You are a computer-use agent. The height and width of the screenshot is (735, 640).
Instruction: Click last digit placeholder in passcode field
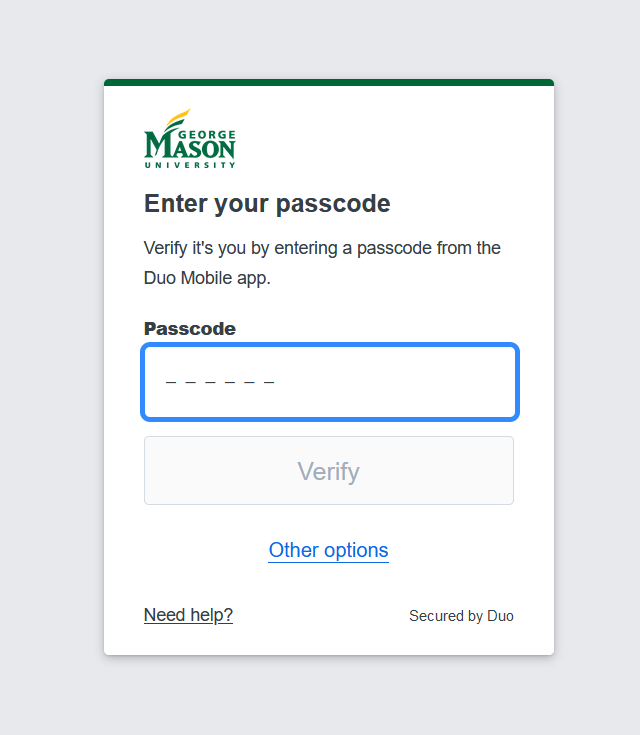[x=269, y=382]
